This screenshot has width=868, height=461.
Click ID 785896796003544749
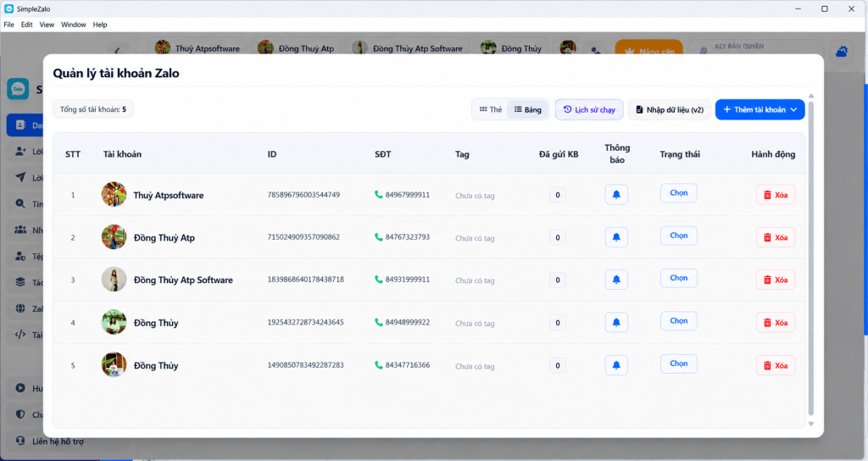point(303,195)
